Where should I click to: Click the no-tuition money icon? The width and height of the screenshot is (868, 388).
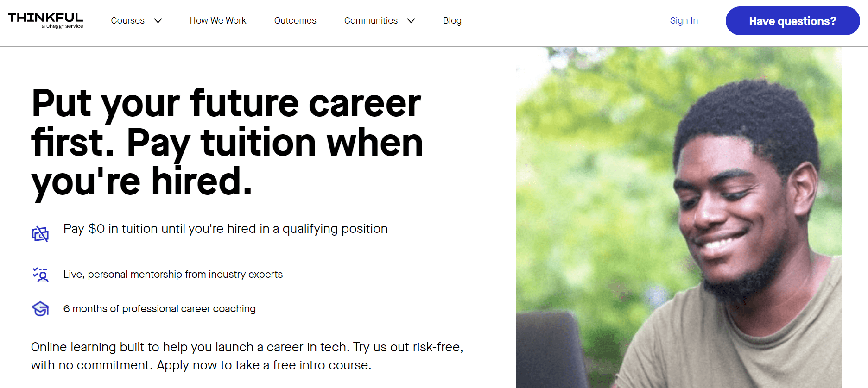tap(40, 234)
